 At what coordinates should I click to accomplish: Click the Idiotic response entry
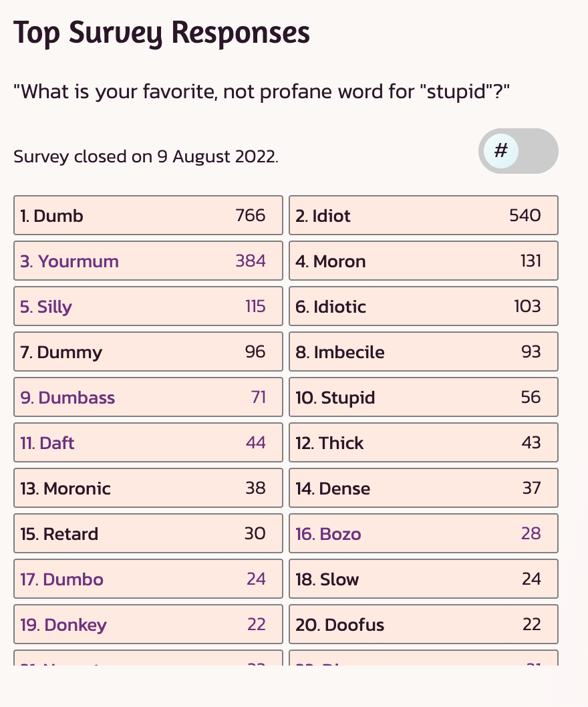423,306
